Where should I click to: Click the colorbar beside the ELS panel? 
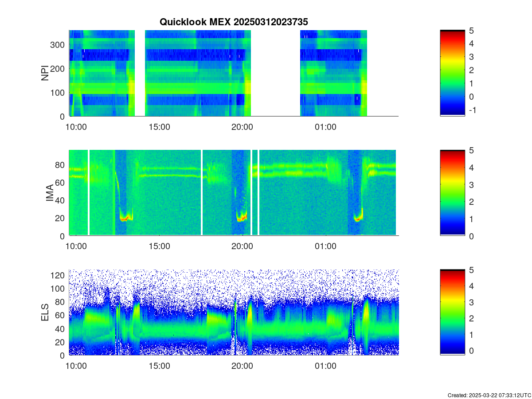pos(452,312)
